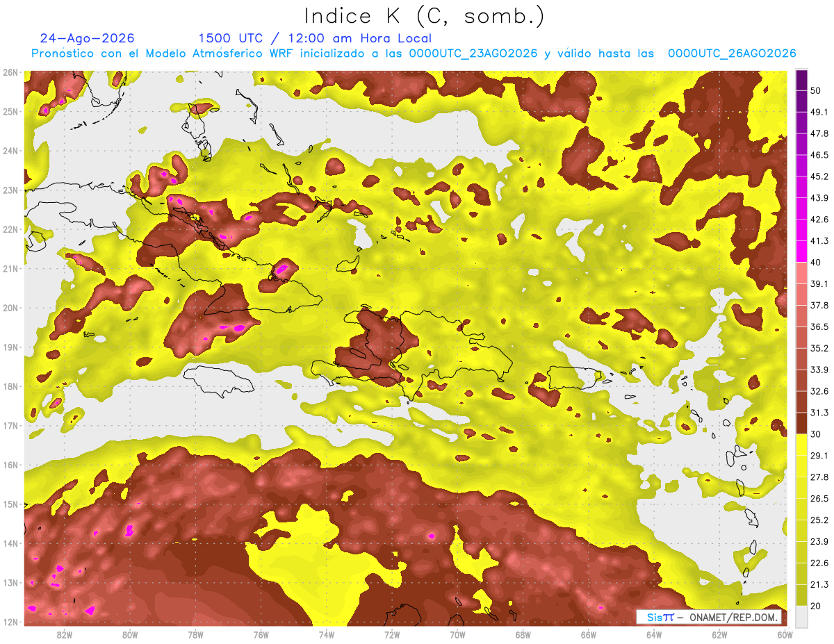
Task: Click '1500 UTC / 12:00 am Hora Local'
Action: (x=315, y=38)
